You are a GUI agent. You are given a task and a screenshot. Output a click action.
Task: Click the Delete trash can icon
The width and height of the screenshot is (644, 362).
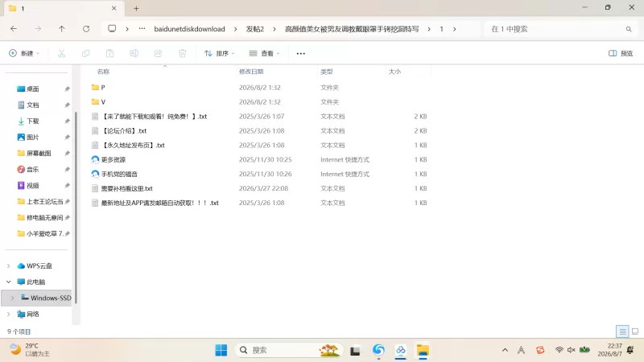[x=183, y=53]
